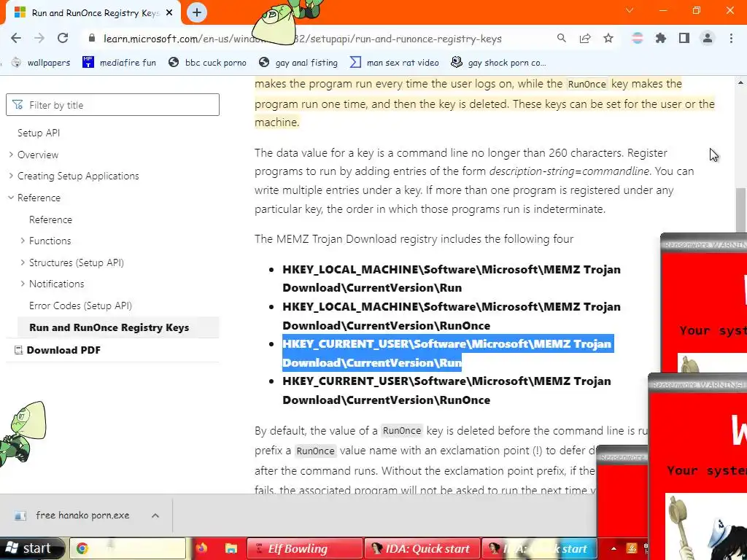747x560 pixels.
Task: Expand the Functions tree node
Action: point(23,241)
